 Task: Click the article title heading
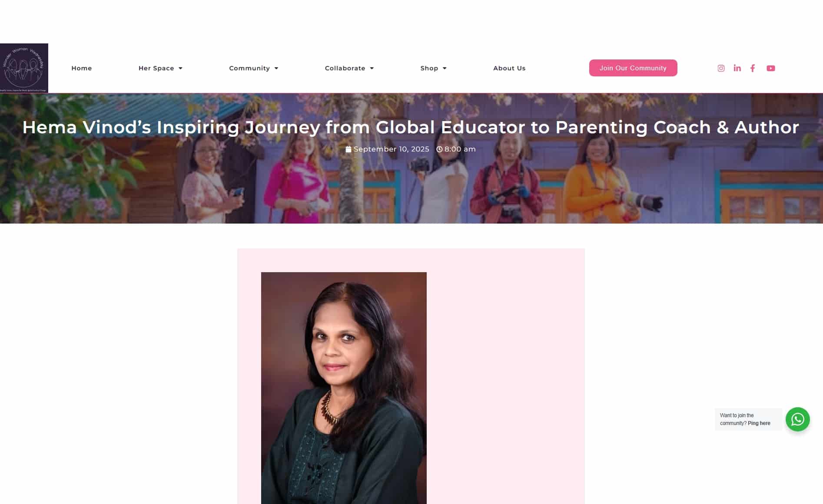411,127
